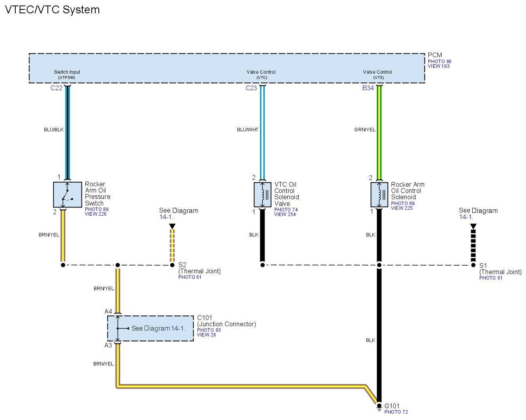Select the Rocker Arm Oil Control Solenoid symbol

[x=379, y=195]
